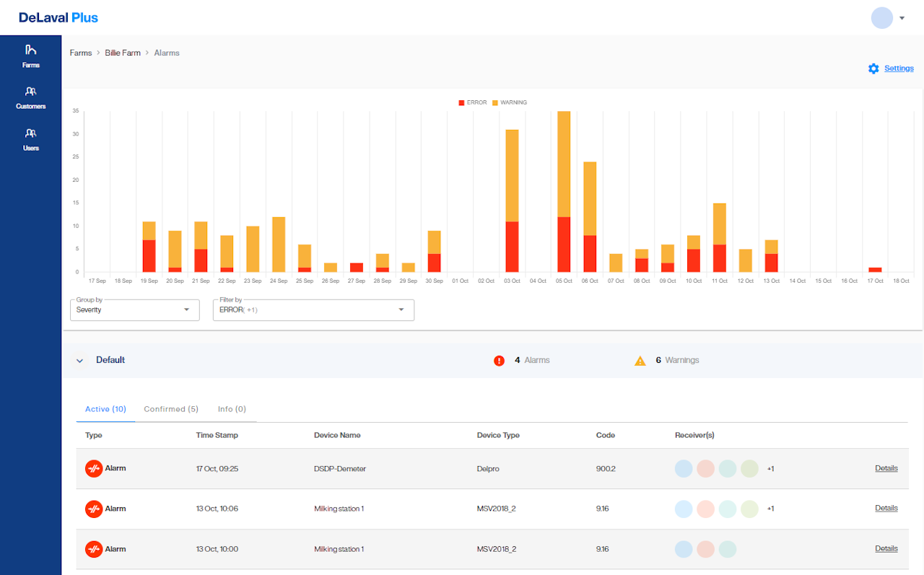
Task: Open account menu arrow beside avatar
Action: pos(902,18)
